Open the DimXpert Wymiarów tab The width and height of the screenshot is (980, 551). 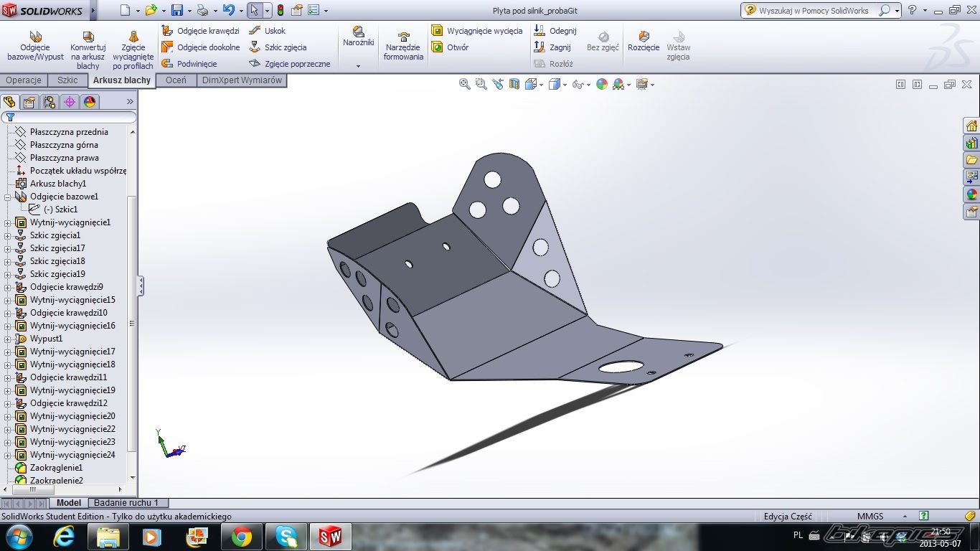[242, 80]
